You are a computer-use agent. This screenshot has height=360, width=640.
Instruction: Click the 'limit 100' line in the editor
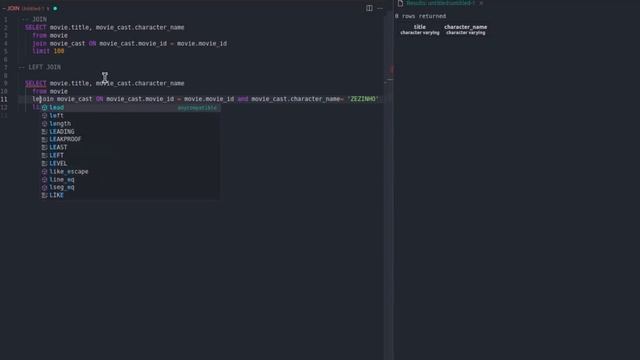coord(48,51)
